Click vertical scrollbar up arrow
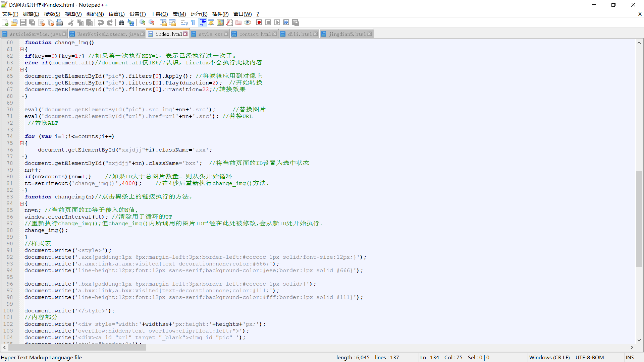 click(639, 43)
